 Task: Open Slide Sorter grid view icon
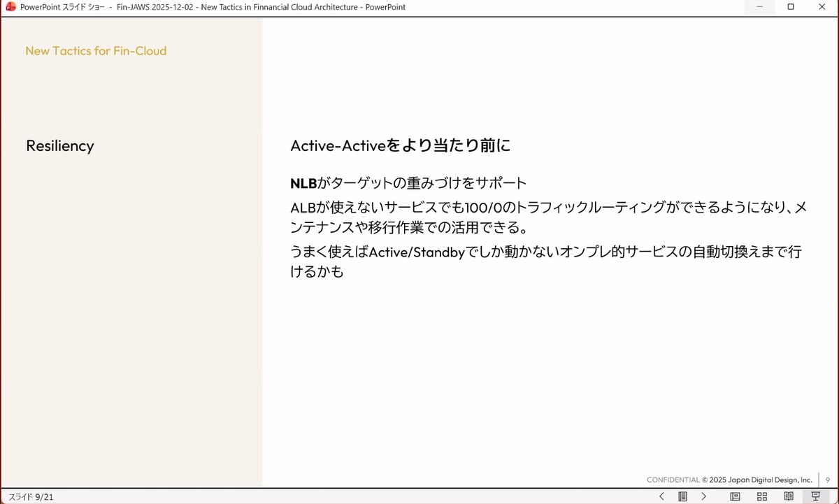(x=762, y=496)
